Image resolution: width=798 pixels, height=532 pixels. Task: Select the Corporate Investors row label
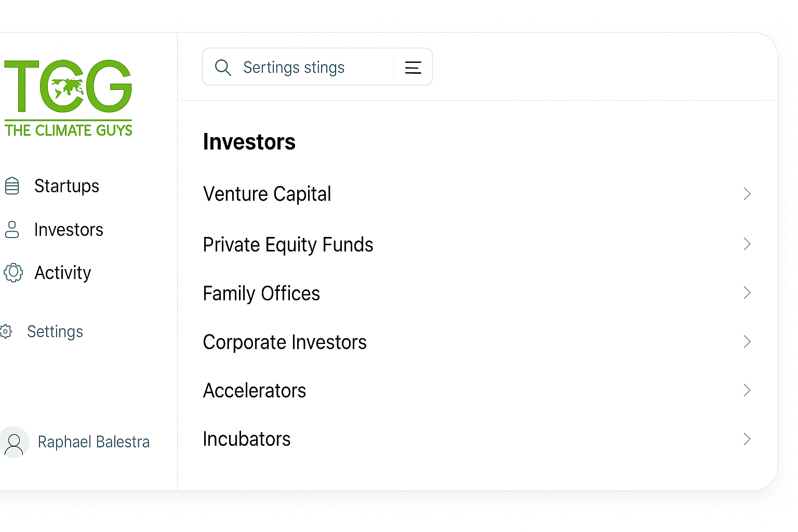point(285,342)
